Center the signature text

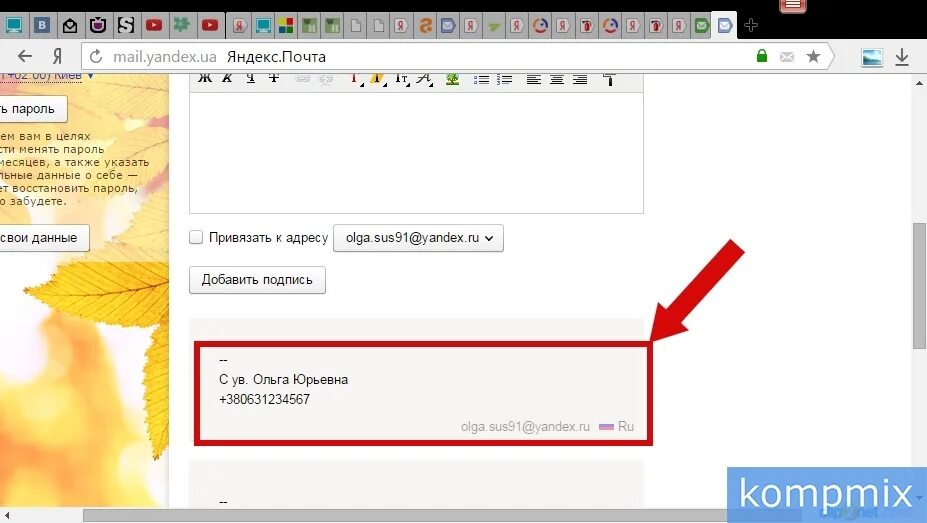click(x=556, y=79)
